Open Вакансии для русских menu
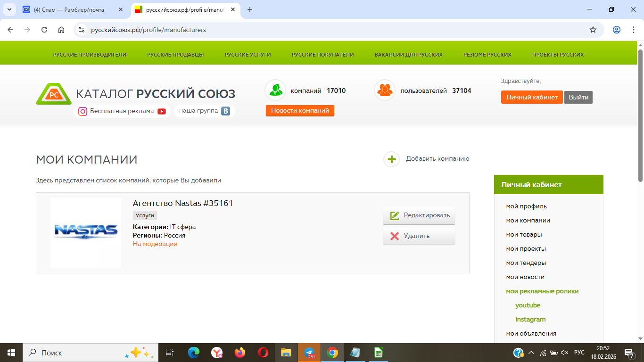Image resolution: width=644 pixels, height=362 pixels. pos(409,55)
